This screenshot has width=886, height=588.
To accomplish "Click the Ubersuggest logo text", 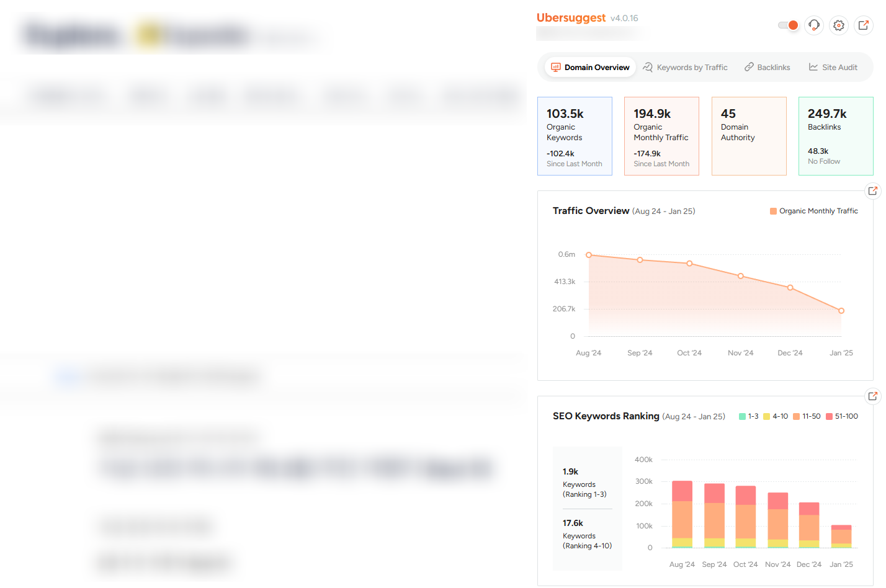I will 571,18.
